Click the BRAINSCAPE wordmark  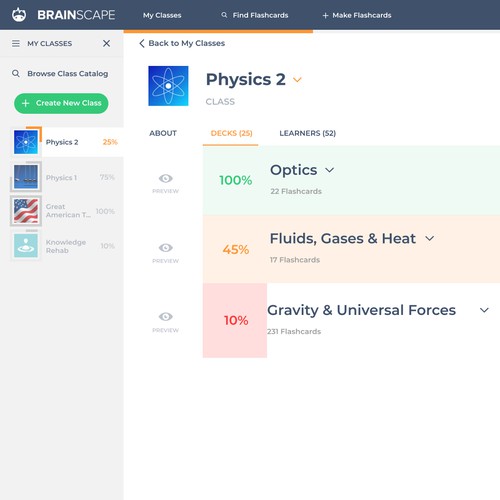(76, 15)
